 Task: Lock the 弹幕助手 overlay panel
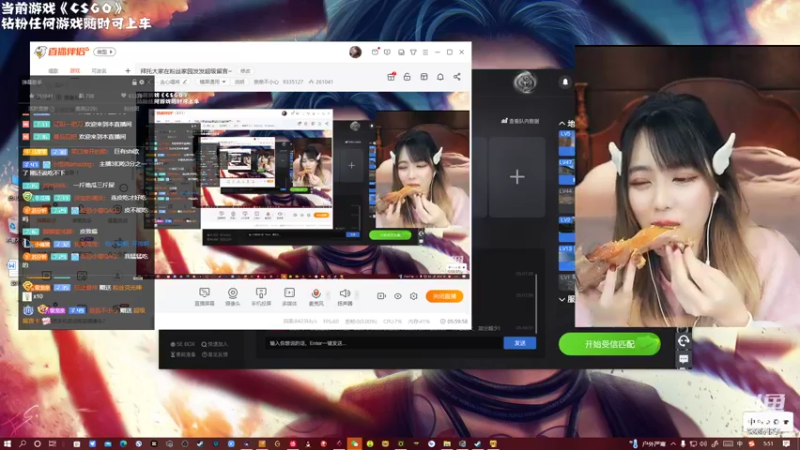[134, 82]
